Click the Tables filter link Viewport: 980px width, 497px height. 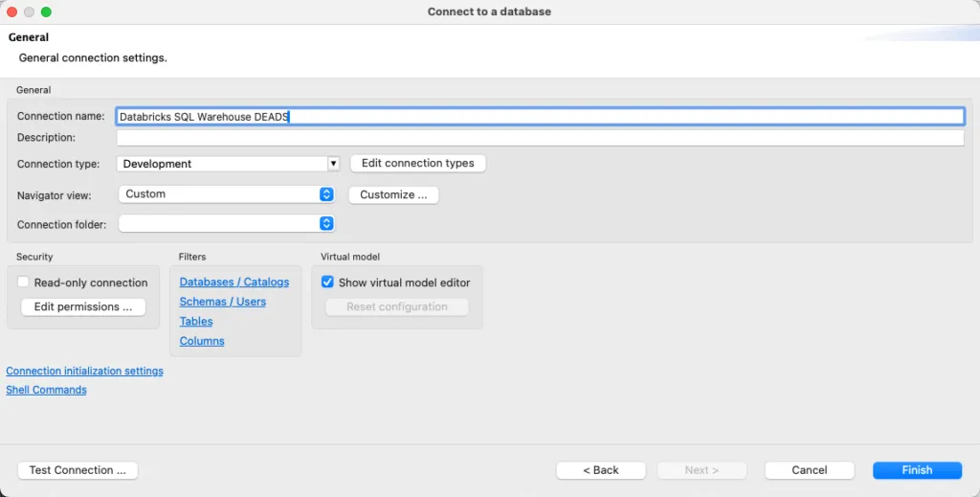click(x=196, y=322)
